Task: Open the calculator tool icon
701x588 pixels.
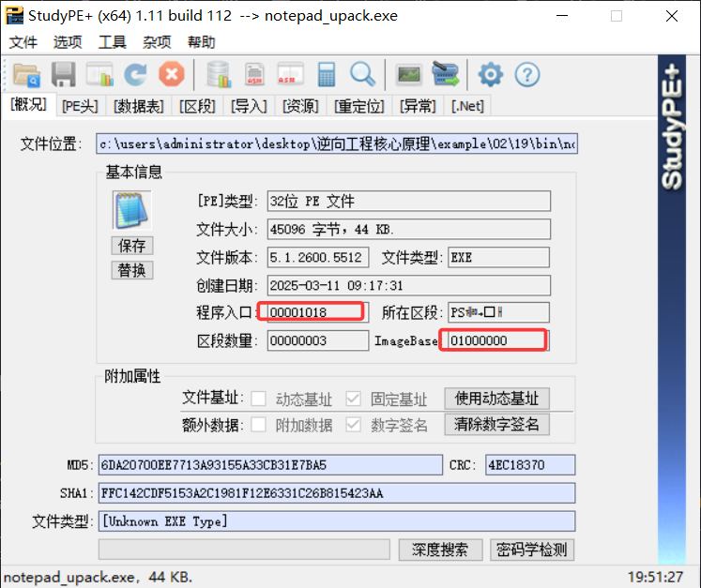Action: tap(327, 75)
